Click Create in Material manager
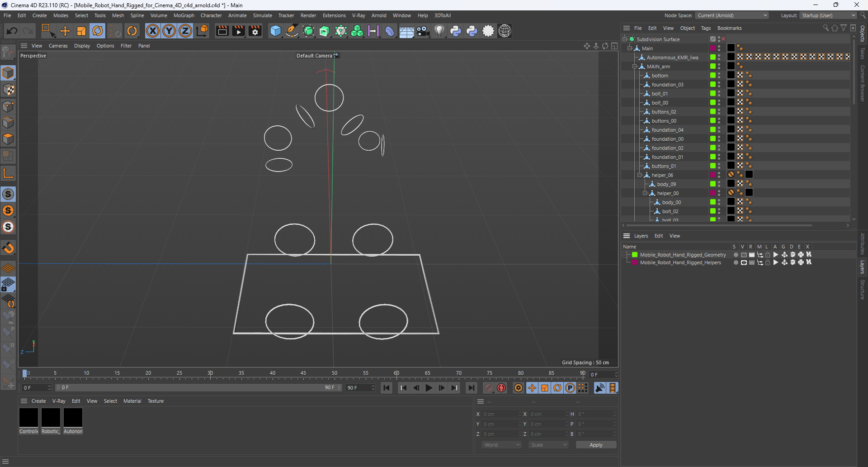This screenshot has height=467, width=868. click(38, 401)
